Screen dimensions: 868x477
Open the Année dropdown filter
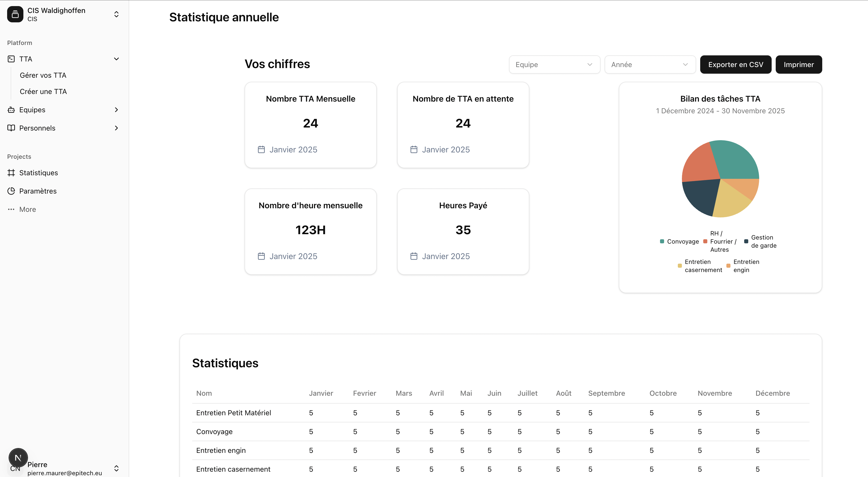pyautogui.click(x=650, y=65)
